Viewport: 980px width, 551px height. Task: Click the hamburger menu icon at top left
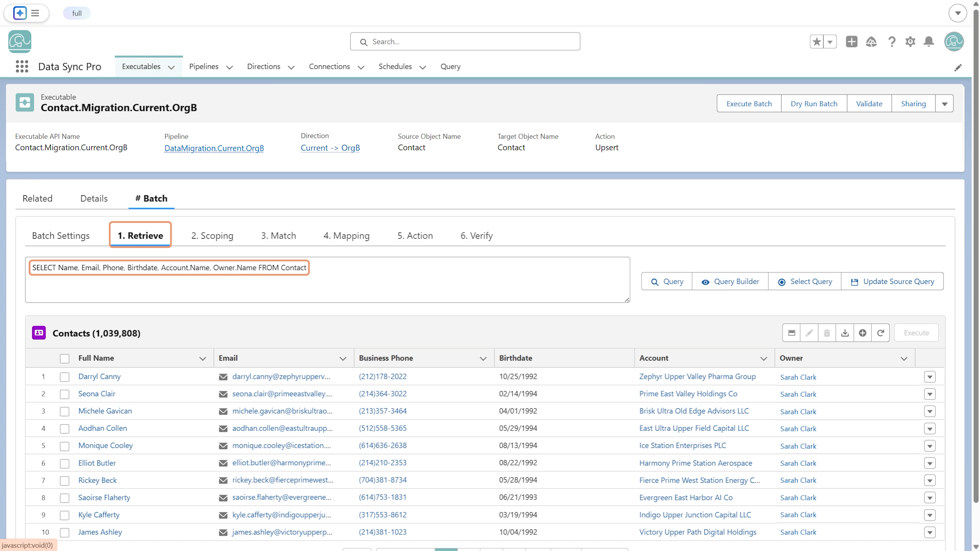35,13
